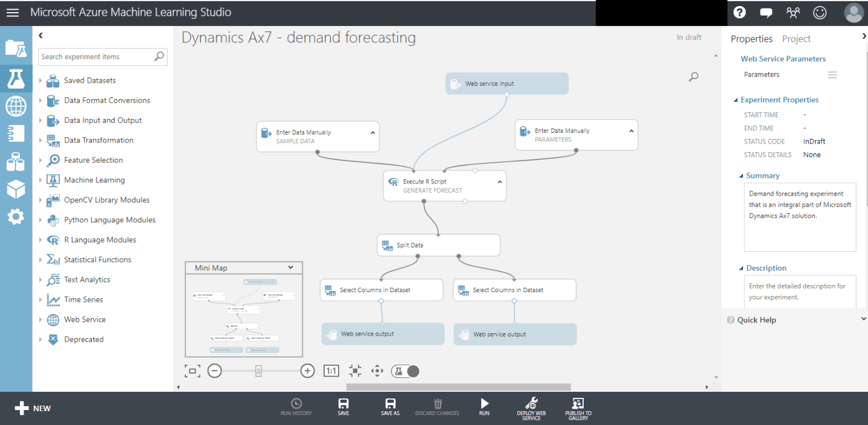Switch to the Project tab
Image resolution: width=868 pixels, height=425 pixels.
point(796,39)
